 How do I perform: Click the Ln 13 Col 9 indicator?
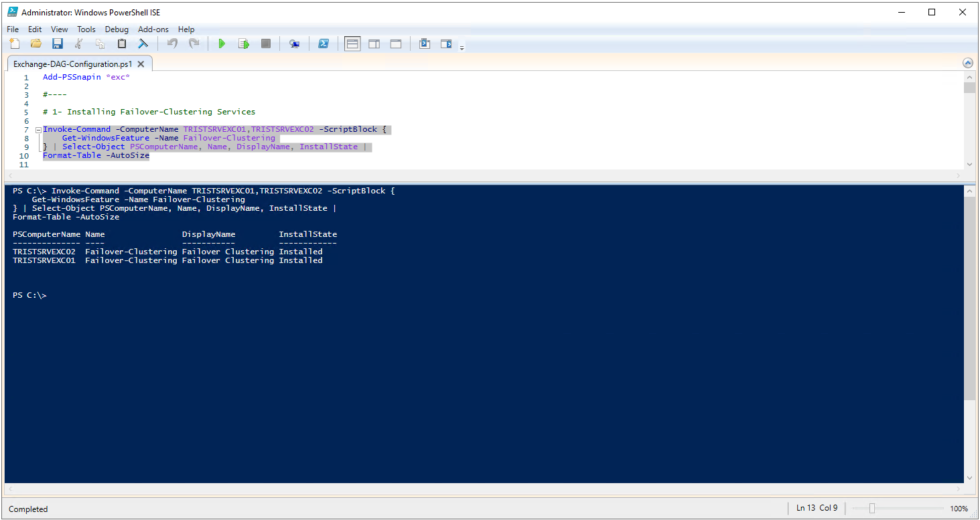coord(817,508)
